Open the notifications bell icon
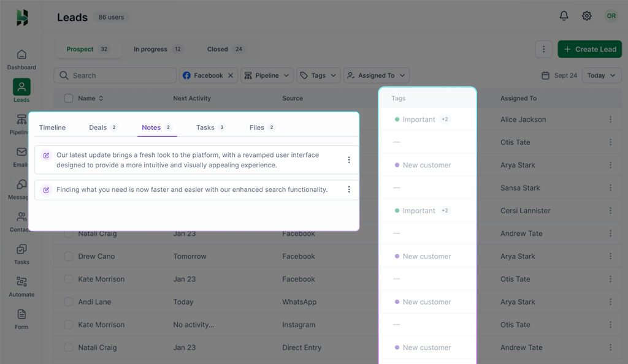The width and height of the screenshot is (628, 364). click(x=564, y=16)
